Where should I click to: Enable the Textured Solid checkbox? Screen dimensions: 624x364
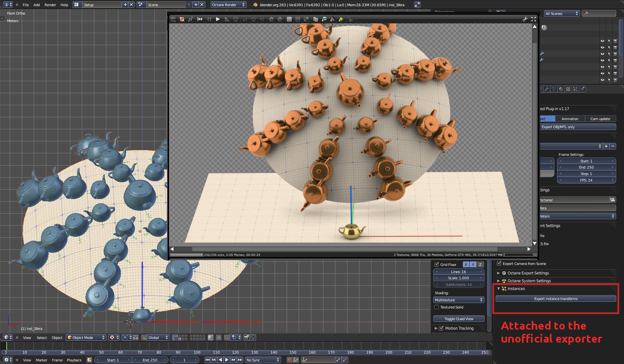[437, 307]
